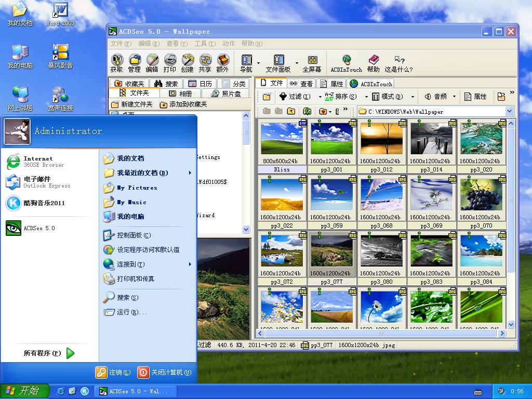532x399 pixels.
Task: Toggle the 属性 (Properties) panel
Action: coord(476,96)
